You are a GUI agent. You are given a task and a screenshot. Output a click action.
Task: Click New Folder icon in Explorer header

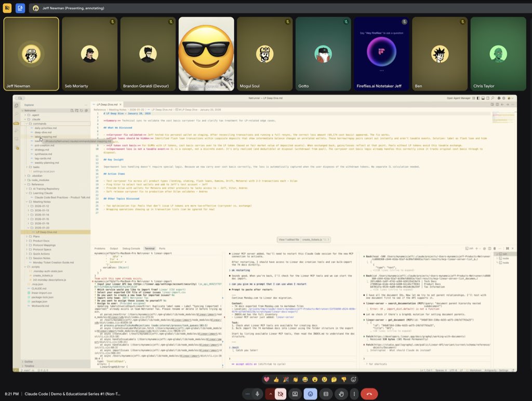coord(77,111)
